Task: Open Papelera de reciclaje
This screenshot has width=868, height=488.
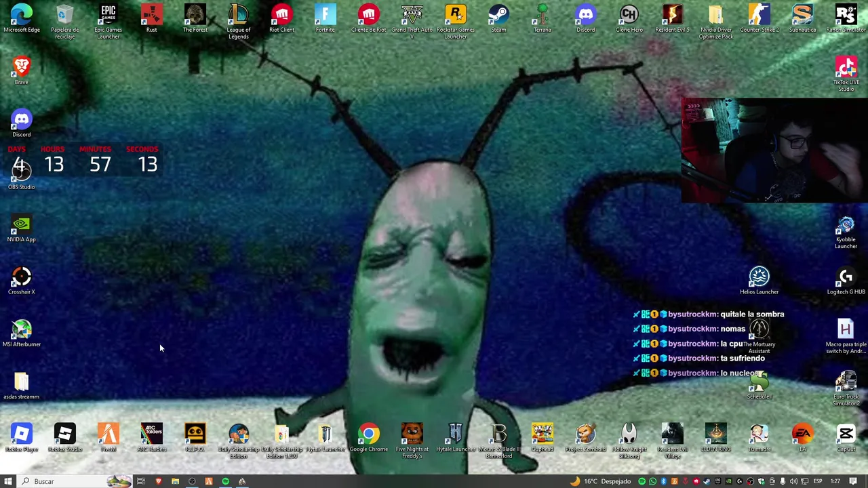Action: pyautogui.click(x=64, y=22)
